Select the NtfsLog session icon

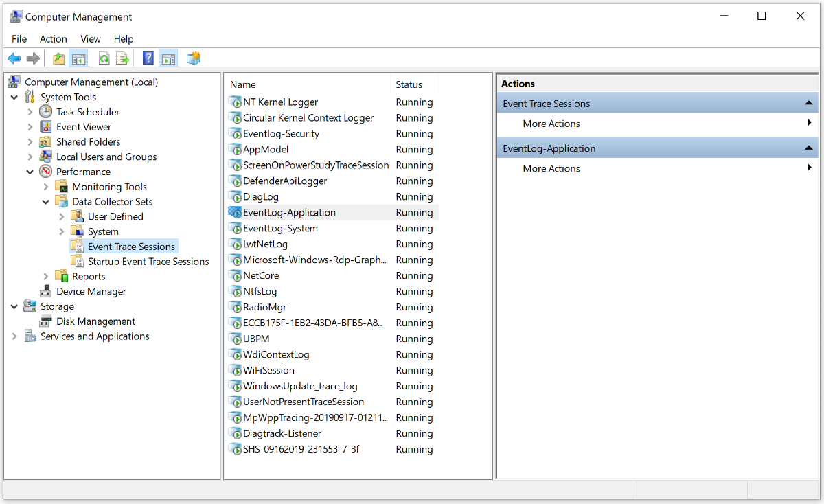tap(235, 291)
